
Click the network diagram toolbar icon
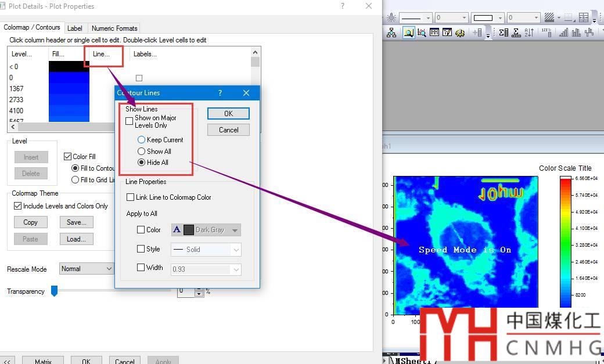[391, 33]
